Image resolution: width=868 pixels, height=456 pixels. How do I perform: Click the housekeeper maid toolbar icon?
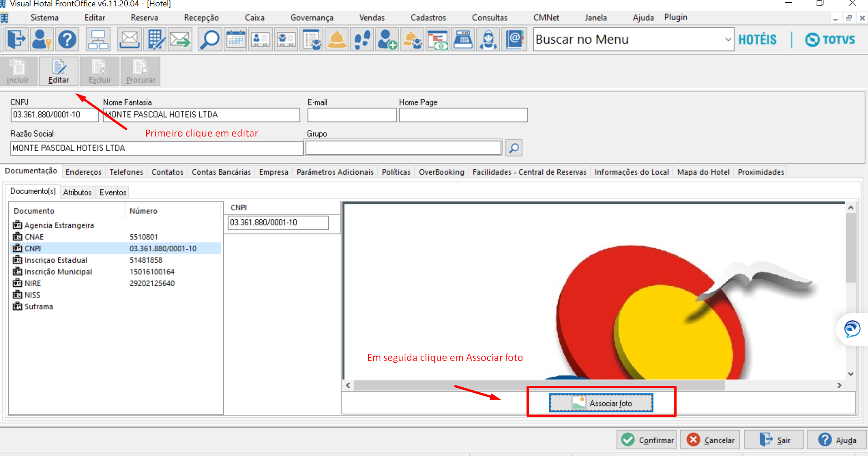point(488,40)
